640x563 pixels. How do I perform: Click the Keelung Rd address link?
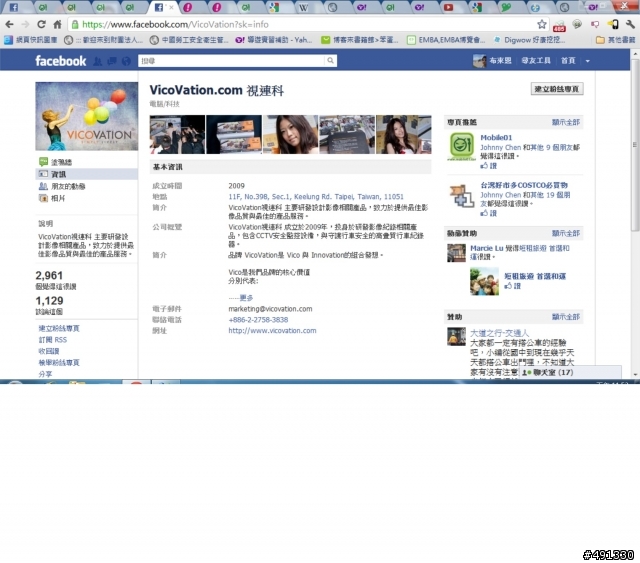(x=316, y=196)
